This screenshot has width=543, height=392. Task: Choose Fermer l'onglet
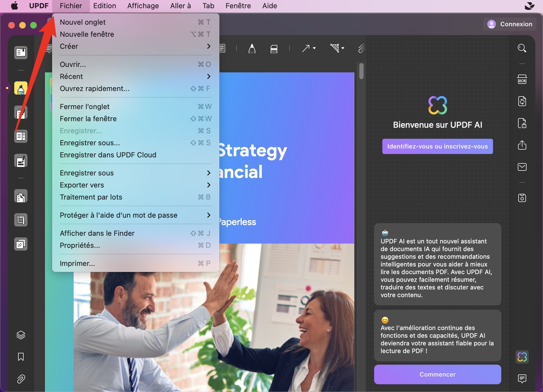135,107
